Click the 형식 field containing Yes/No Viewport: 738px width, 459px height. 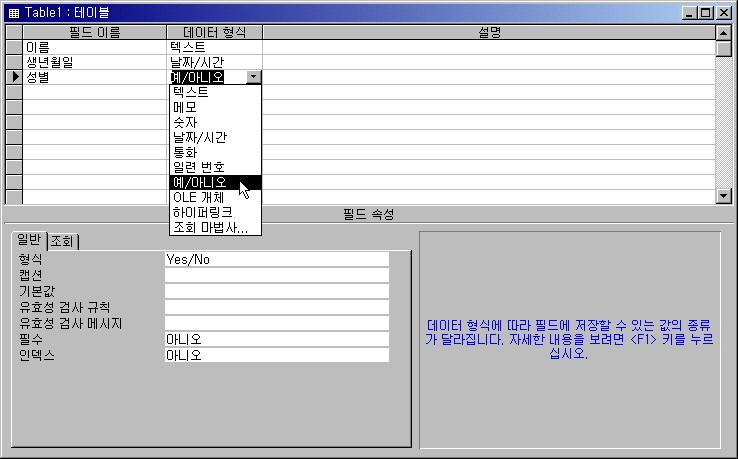coord(276,259)
